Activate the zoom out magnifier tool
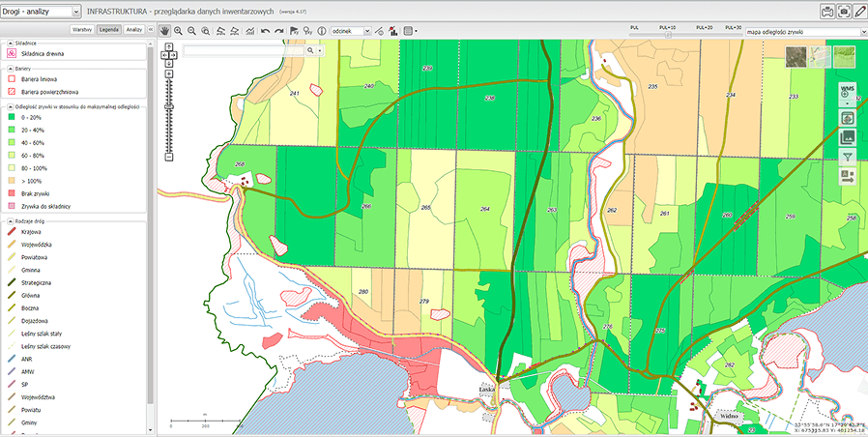 click(x=192, y=31)
